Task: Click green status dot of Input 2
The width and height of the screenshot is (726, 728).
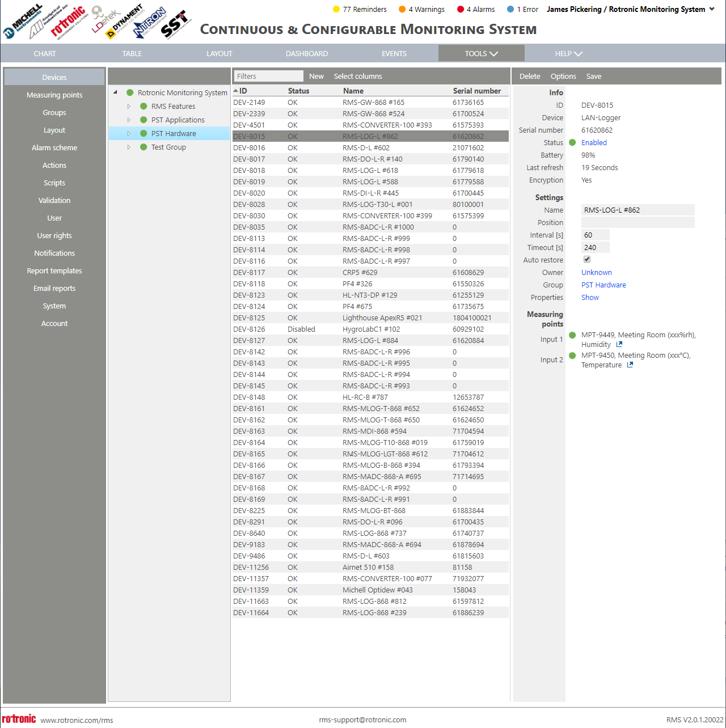Action: (572, 355)
